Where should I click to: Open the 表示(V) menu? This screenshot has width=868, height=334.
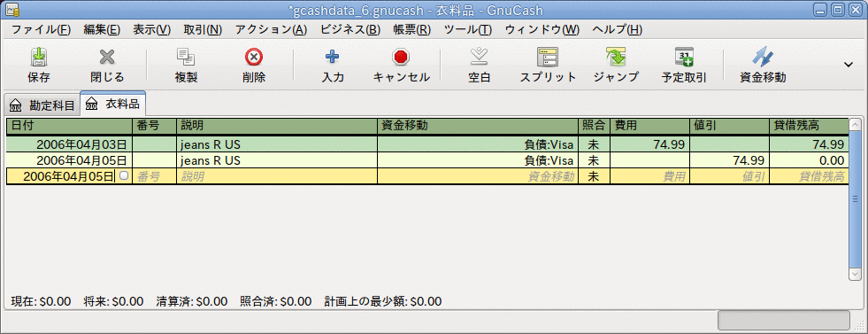tap(151, 30)
